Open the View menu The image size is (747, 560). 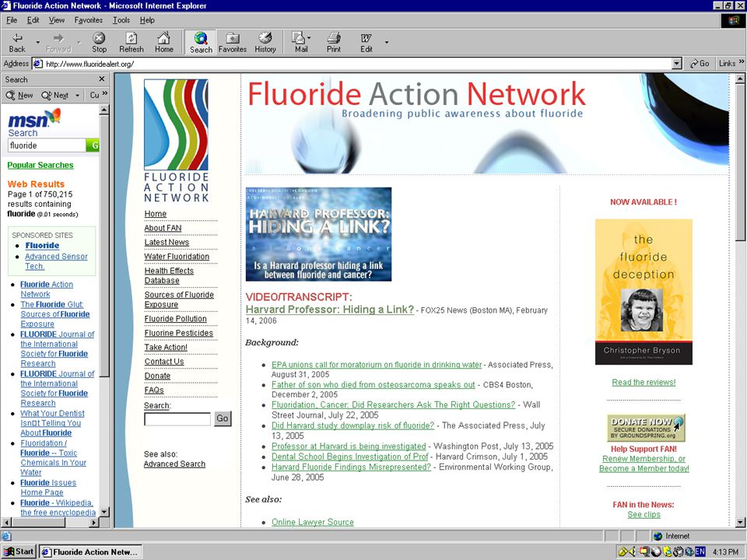(x=56, y=20)
